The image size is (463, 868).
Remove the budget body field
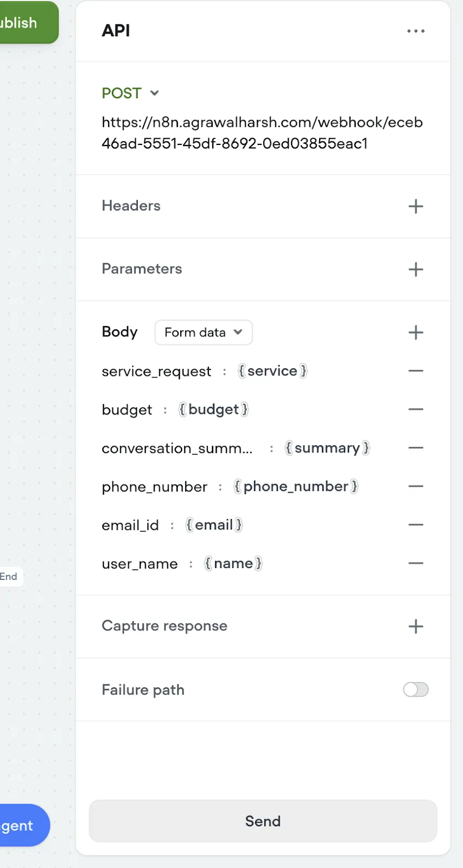416,410
